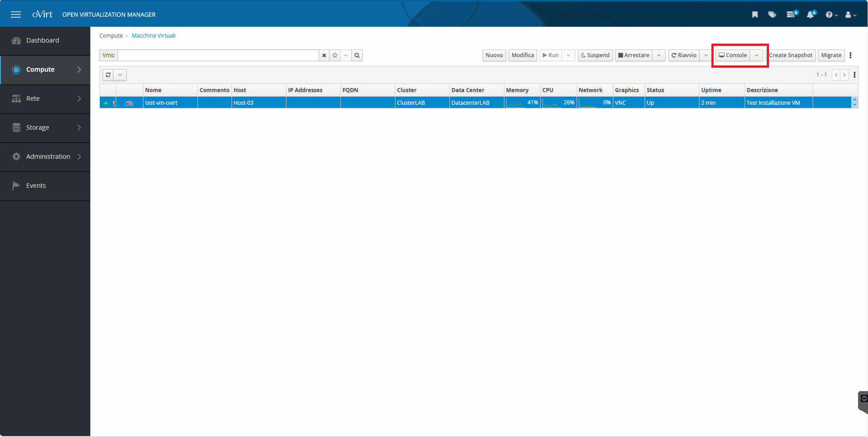868x437 pixels.
Task: Click the Modifica button
Action: (x=523, y=55)
